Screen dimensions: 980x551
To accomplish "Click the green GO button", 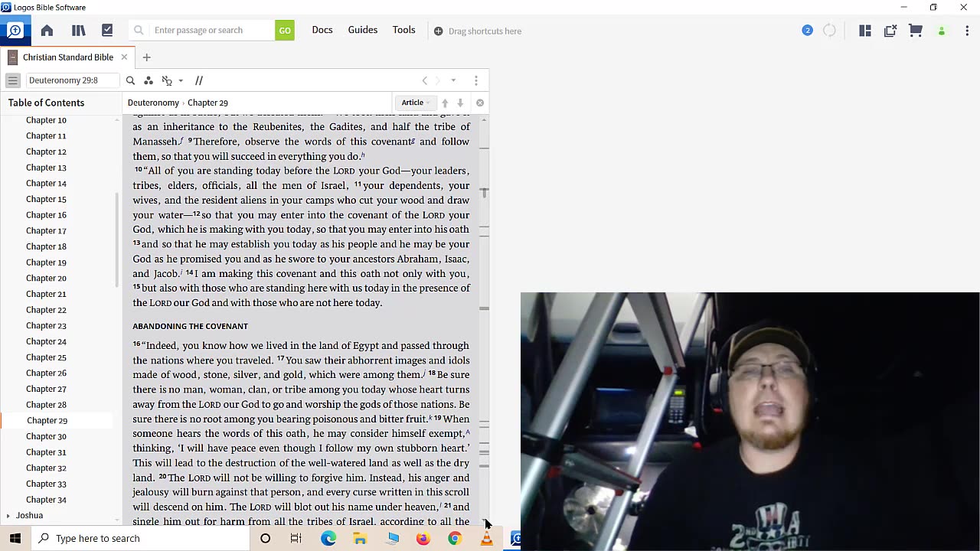I will 285,31.
